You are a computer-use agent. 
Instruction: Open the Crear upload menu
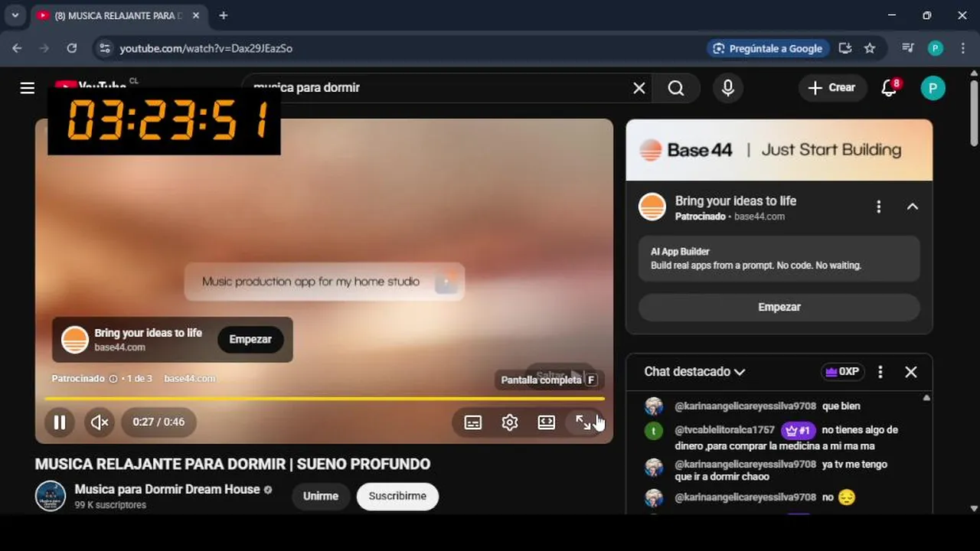click(x=832, y=88)
